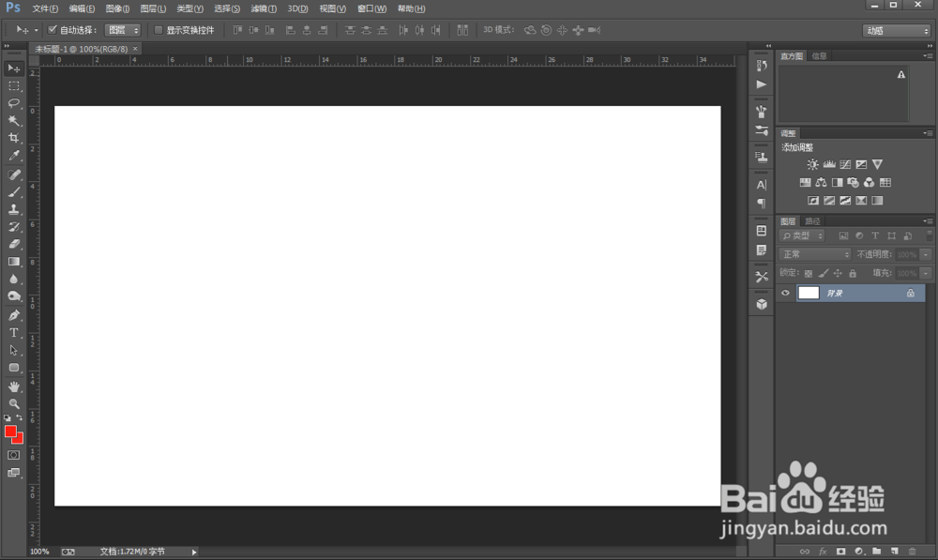Open the 动感 workspace dropdown
The width and height of the screenshot is (938, 560).
pos(896,31)
